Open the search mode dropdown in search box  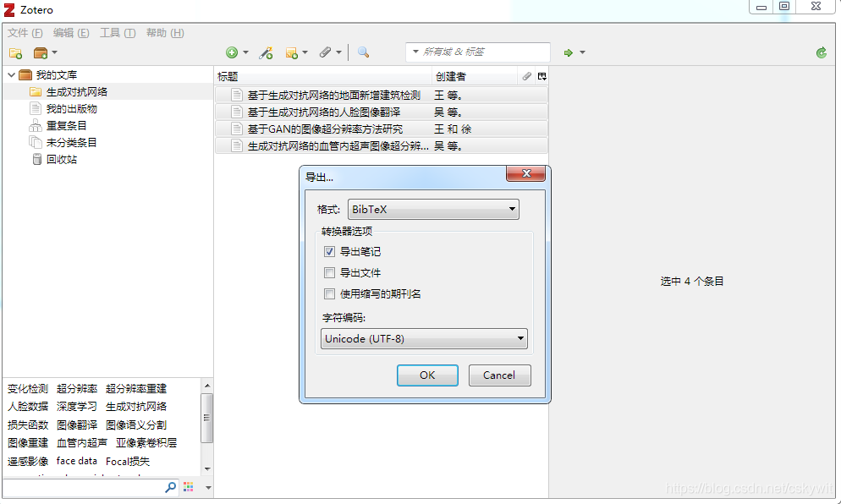415,52
